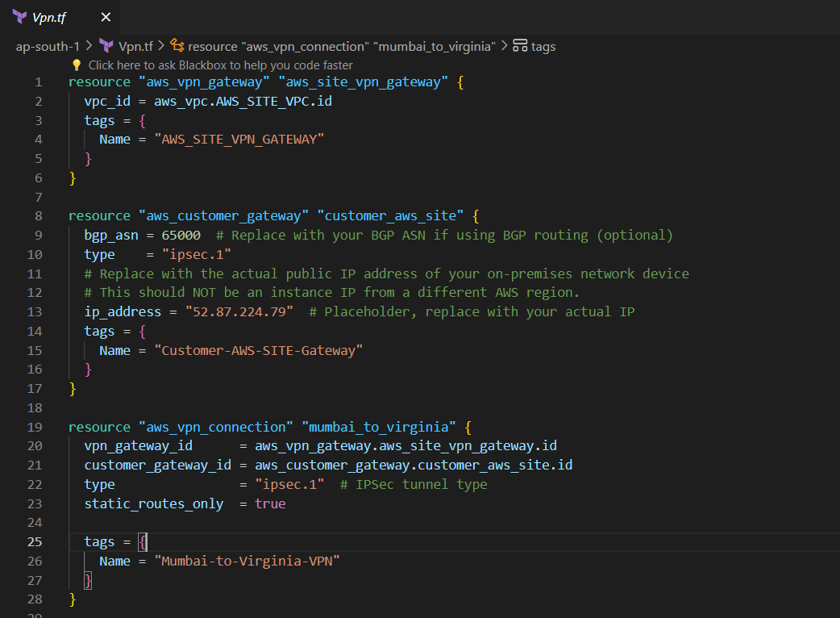This screenshot has width=840, height=618.
Task: Expand the aws_vpn_connection resource breadcrumb
Action: [342, 46]
